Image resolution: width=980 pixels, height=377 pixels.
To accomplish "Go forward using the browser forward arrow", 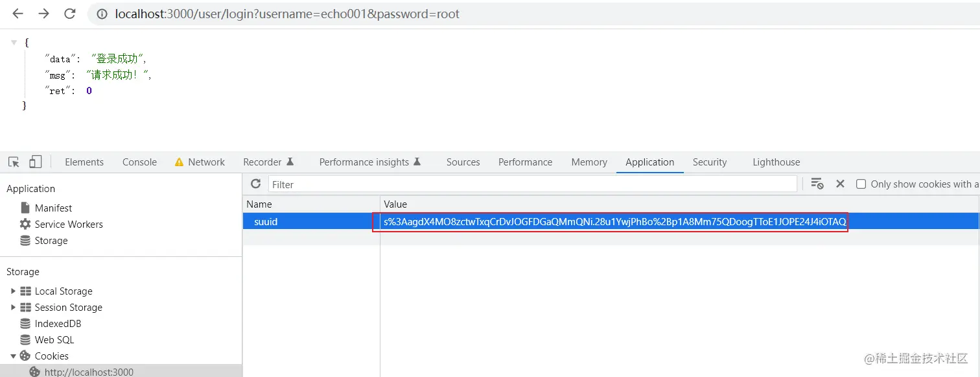I will pos(43,14).
